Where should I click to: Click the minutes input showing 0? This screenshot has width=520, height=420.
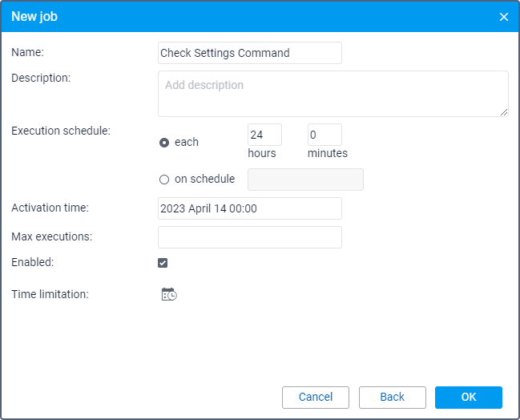(x=324, y=135)
